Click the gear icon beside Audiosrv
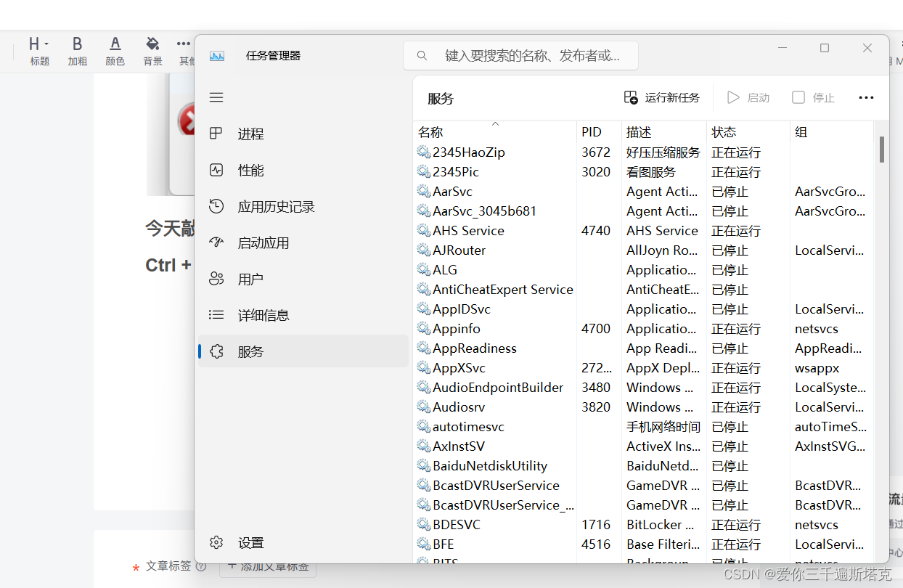The image size is (903, 588). [x=424, y=407]
